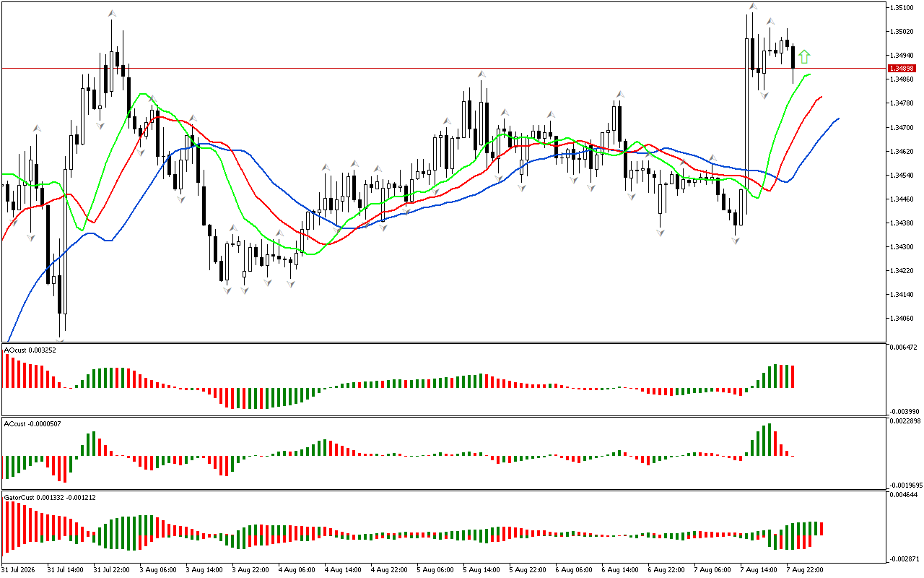This screenshot has width=924, height=578.
Task: Click the 0.0022898 AC scale value
Action: 905,421
